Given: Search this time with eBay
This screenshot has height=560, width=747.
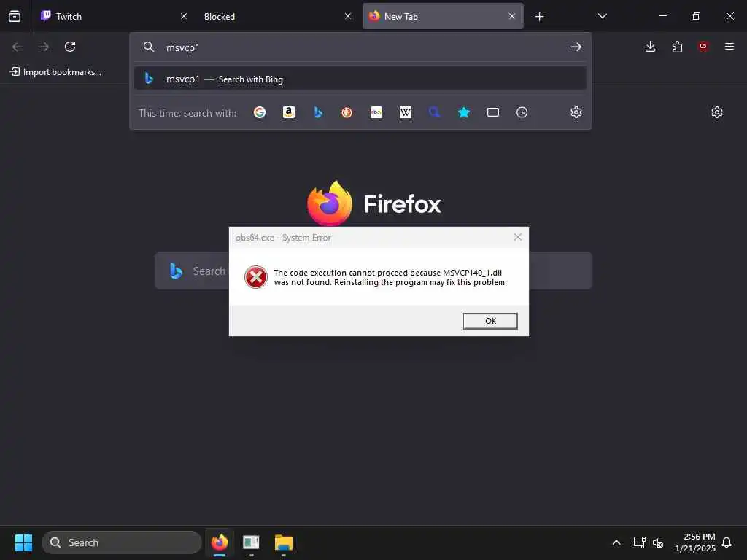Looking at the screenshot, I should 376,112.
